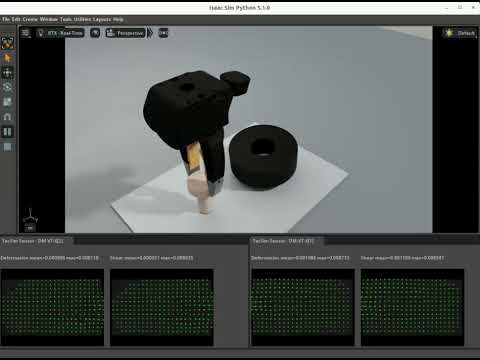
Task: Open the File menu
Action: pyautogui.click(x=6, y=19)
